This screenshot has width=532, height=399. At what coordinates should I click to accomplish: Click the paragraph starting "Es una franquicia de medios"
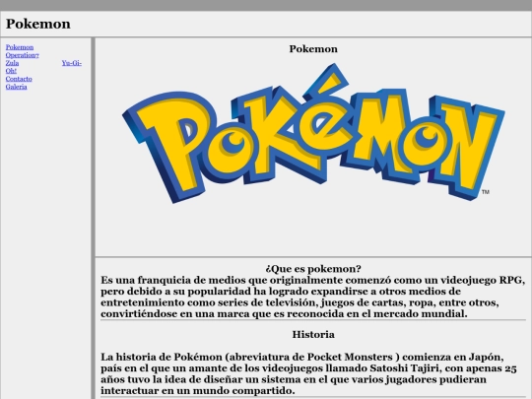[313, 297]
